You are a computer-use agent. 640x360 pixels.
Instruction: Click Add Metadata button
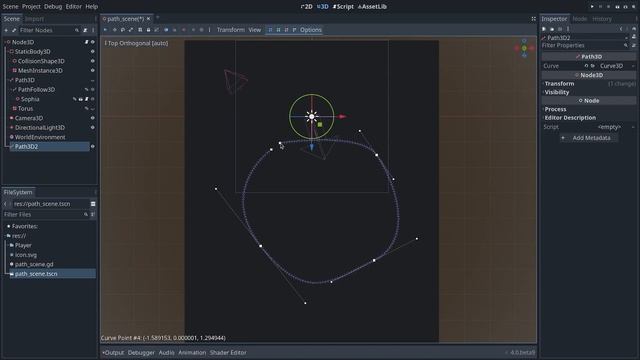588,138
